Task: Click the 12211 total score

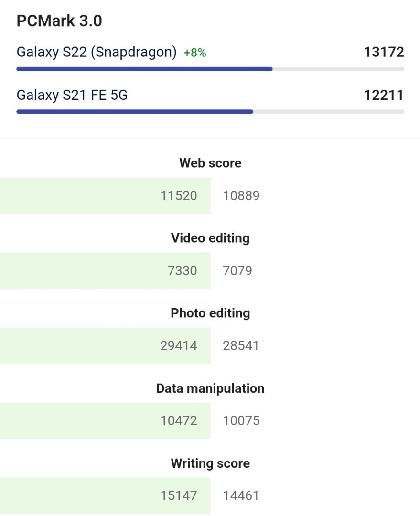Action: [x=384, y=95]
